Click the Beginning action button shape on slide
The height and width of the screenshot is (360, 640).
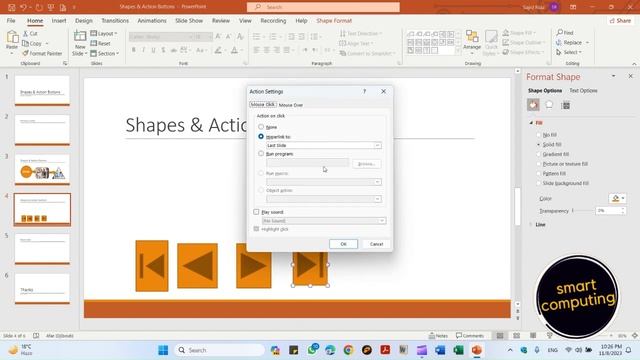click(152, 266)
